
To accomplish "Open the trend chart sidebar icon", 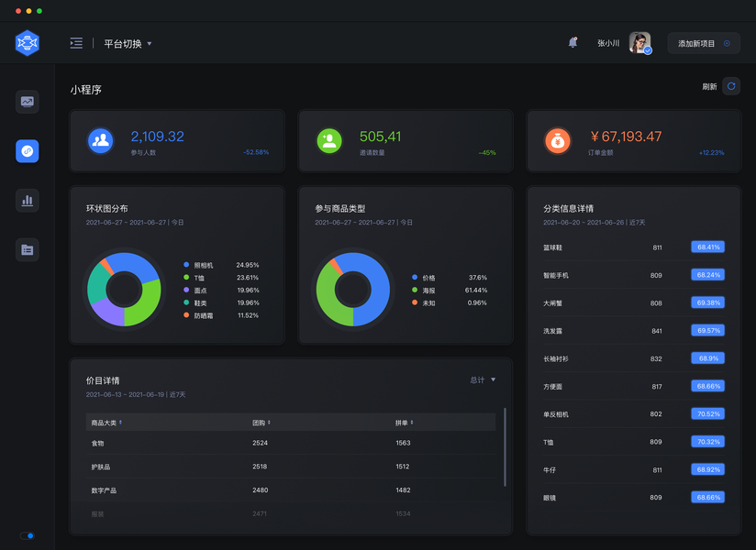I will point(27,102).
